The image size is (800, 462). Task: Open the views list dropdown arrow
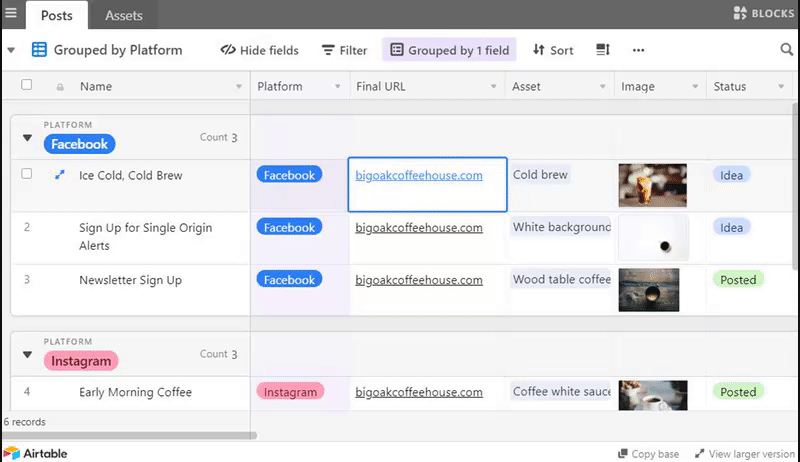point(11,50)
